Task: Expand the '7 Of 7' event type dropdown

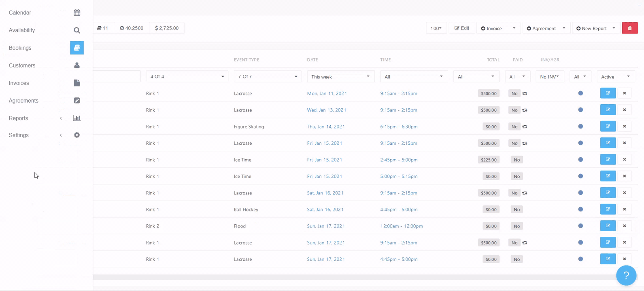Action: pos(268,77)
